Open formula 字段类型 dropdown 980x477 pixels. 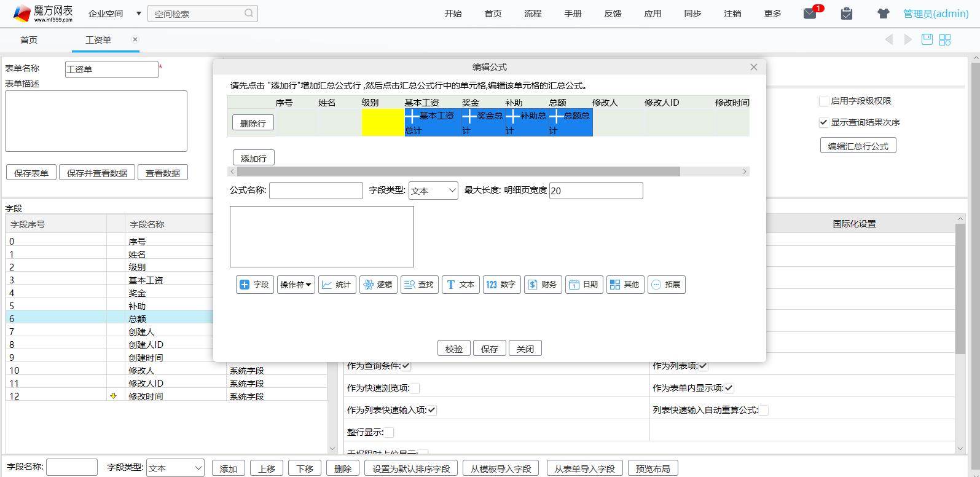click(433, 191)
